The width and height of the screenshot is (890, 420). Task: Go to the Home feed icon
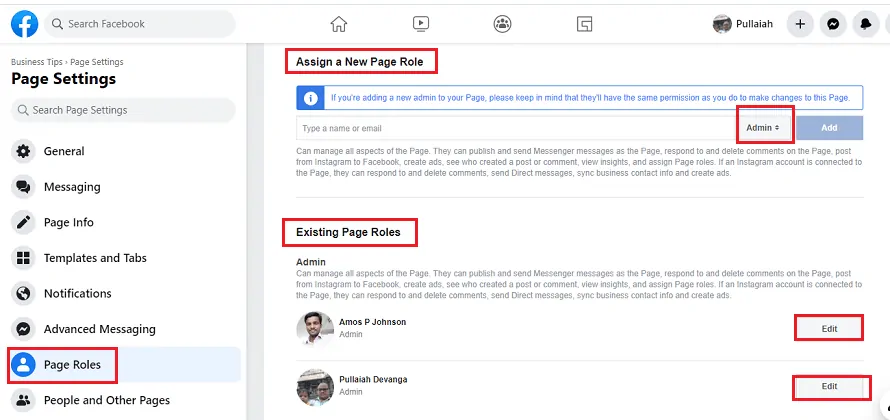(339, 24)
